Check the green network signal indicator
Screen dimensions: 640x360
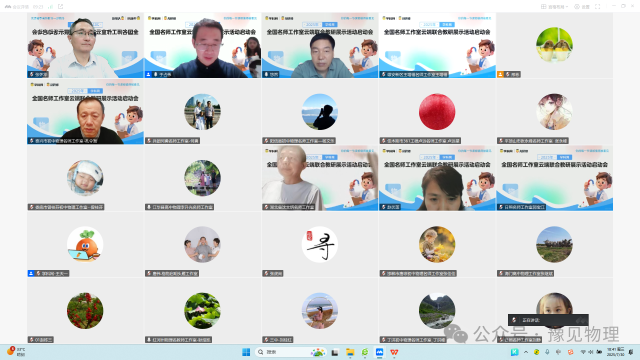coord(51,7)
